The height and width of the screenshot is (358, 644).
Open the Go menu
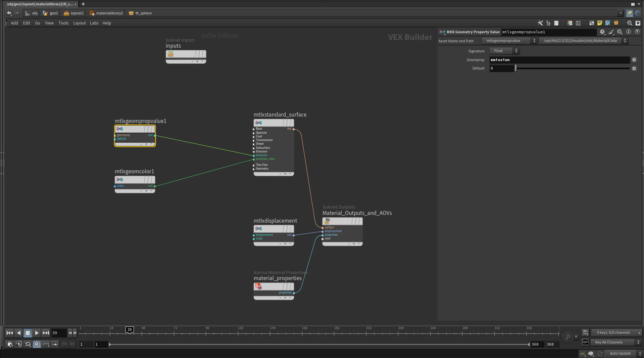tap(38, 23)
